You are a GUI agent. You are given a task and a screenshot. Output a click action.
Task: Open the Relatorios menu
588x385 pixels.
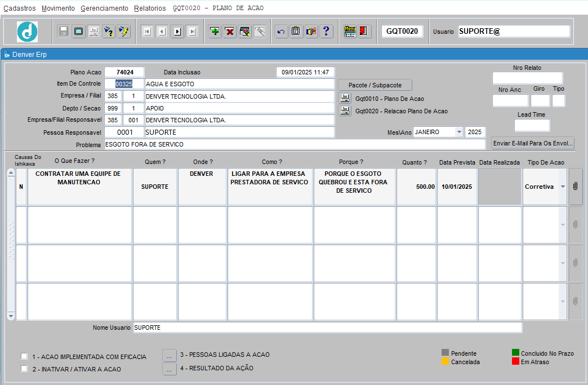pyautogui.click(x=150, y=8)
